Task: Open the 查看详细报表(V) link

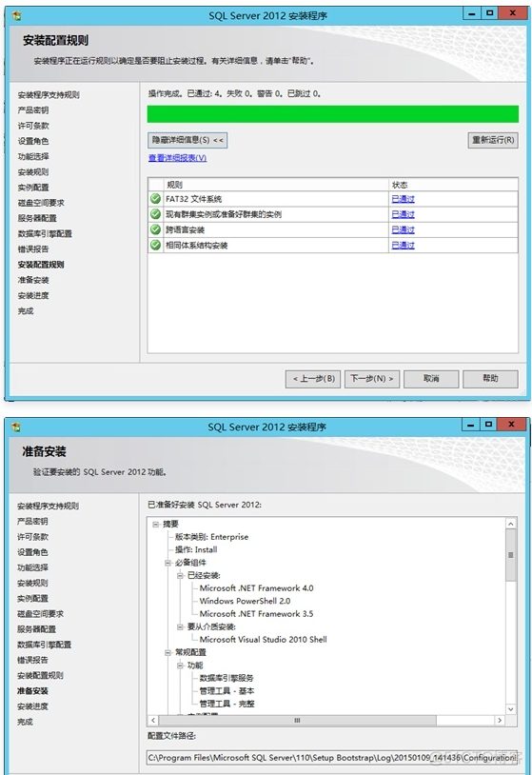Action: (177, 158)
